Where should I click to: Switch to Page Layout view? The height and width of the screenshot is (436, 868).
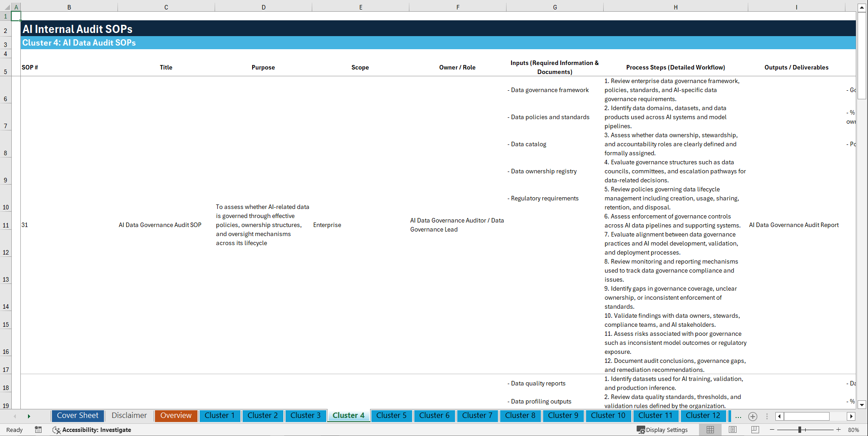pos(732,430)
